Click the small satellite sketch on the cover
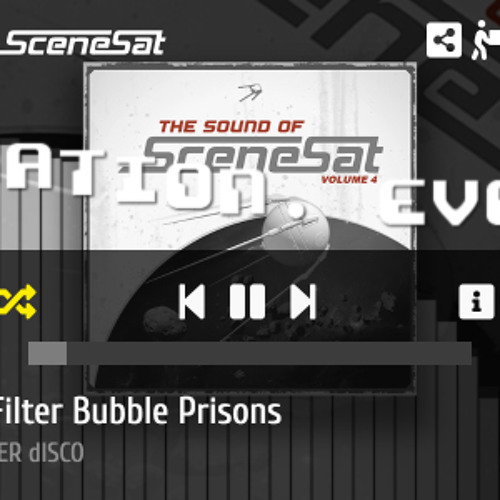The width and height of the screenshot is (500, 500). click(250, 92)
